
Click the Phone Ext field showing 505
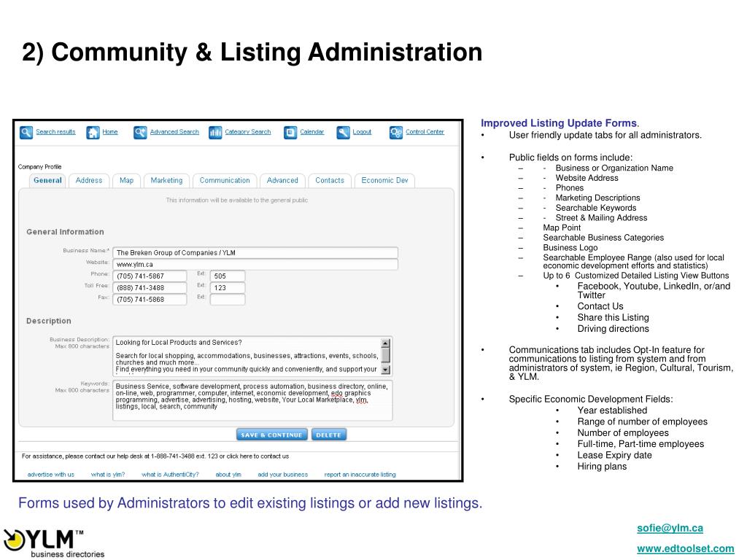click(x=228, y=276)
